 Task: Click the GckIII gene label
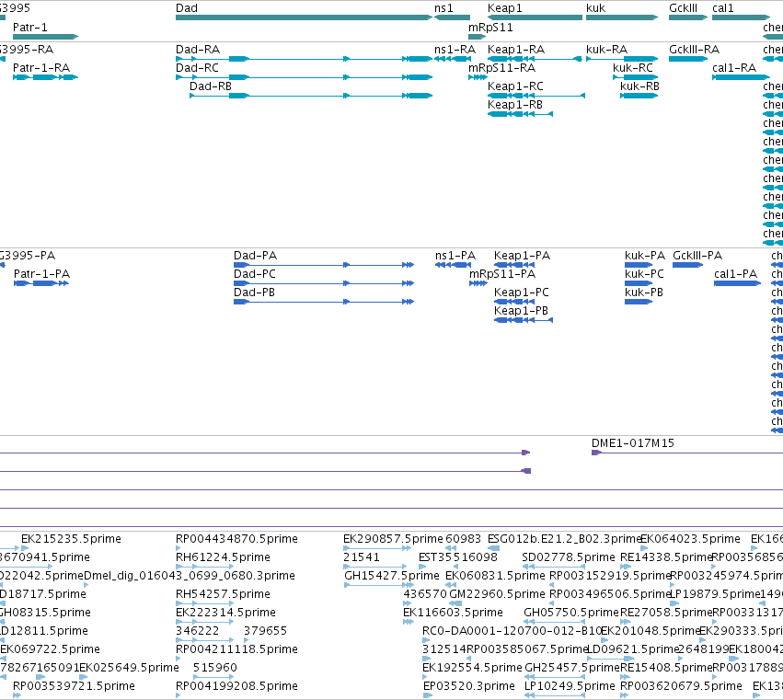683,8
